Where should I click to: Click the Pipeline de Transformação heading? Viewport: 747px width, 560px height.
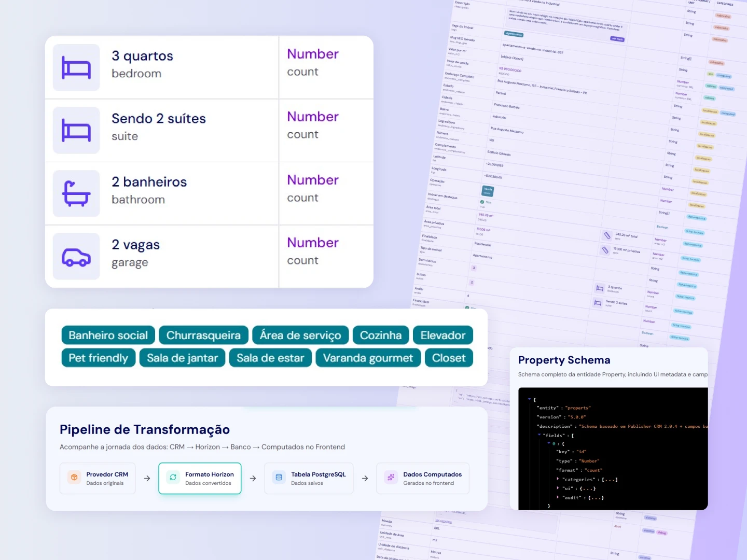click(145, 430)
